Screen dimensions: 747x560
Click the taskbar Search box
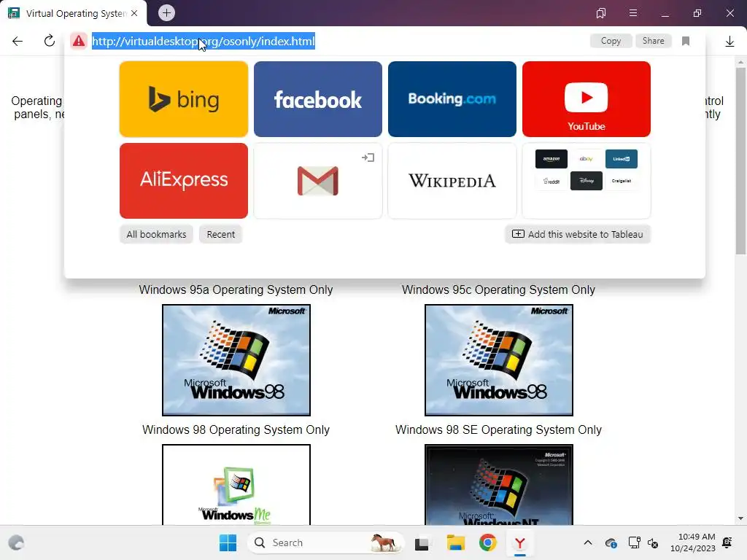(326, 542)
